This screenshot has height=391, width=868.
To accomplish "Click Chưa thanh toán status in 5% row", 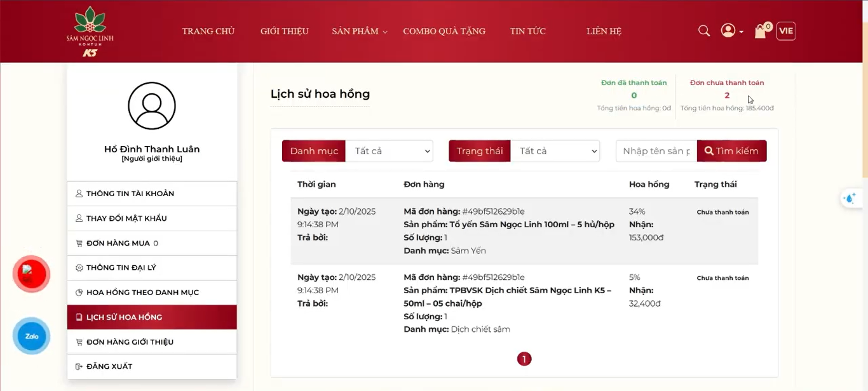I will (x=722, y=278).
